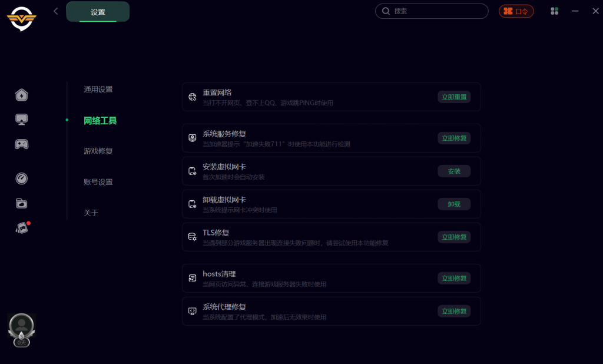Open the PC games monitor icon
This screenshot has width=603, height=364.
pyautogui.click(x=22, y=120)
